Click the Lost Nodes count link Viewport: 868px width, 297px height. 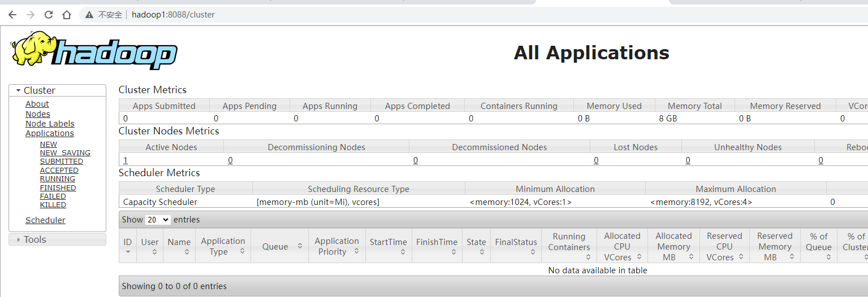[x=596, y=160]
